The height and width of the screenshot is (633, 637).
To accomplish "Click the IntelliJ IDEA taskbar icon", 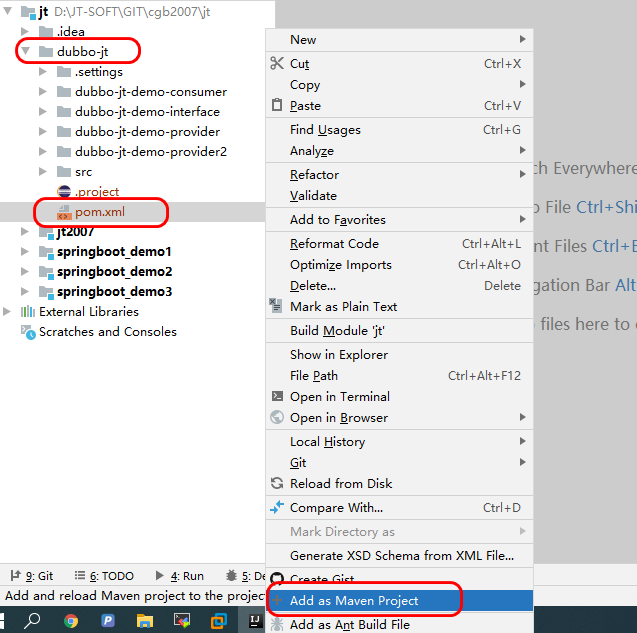I will [x=255, y=620].
